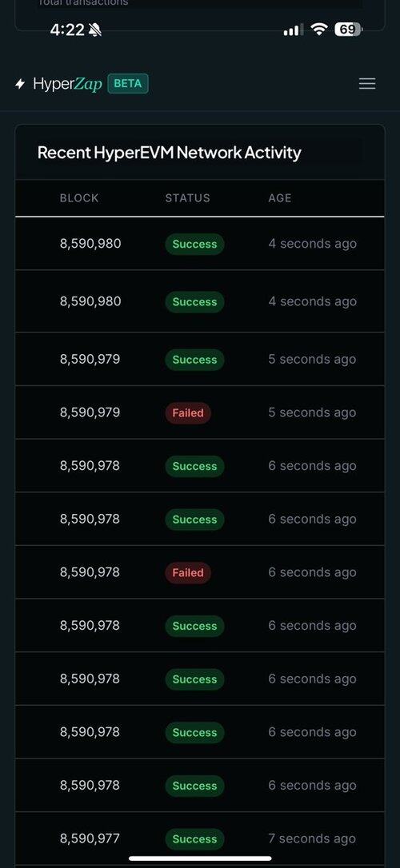Viewport: 400px width, 868px height.
Task: Click the 7 seconds ago age text
Action: (312, 838)
